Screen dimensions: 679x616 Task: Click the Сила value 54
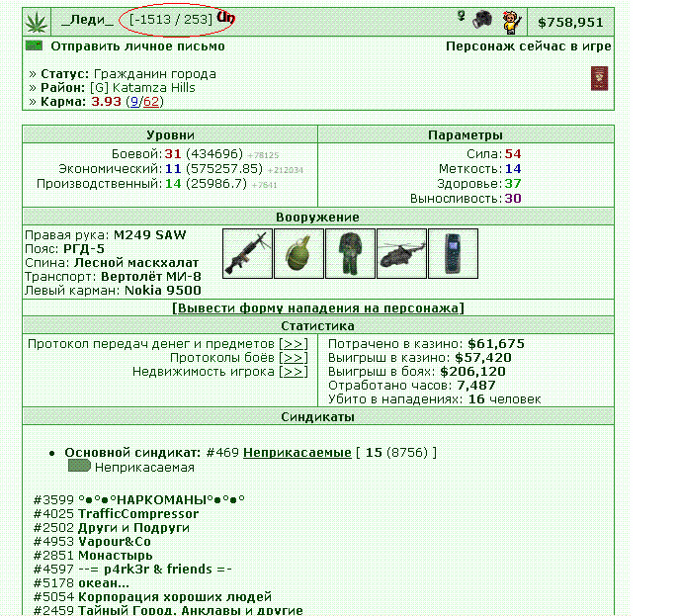click(x=513, y=154)
